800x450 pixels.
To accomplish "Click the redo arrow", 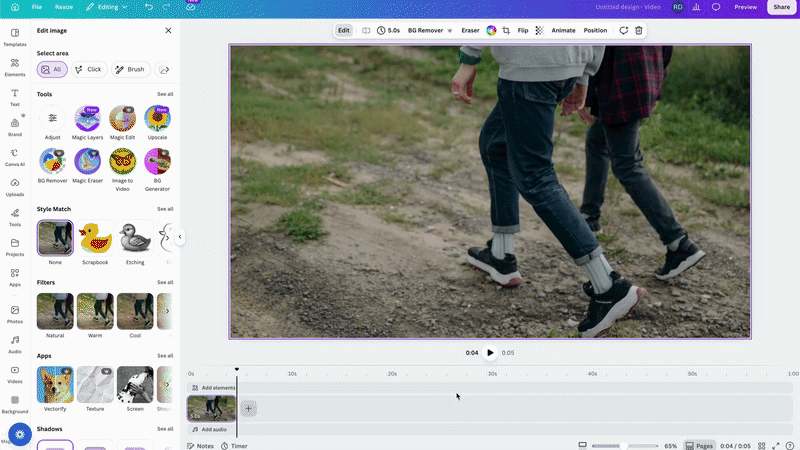I will [x=166, y=7].
